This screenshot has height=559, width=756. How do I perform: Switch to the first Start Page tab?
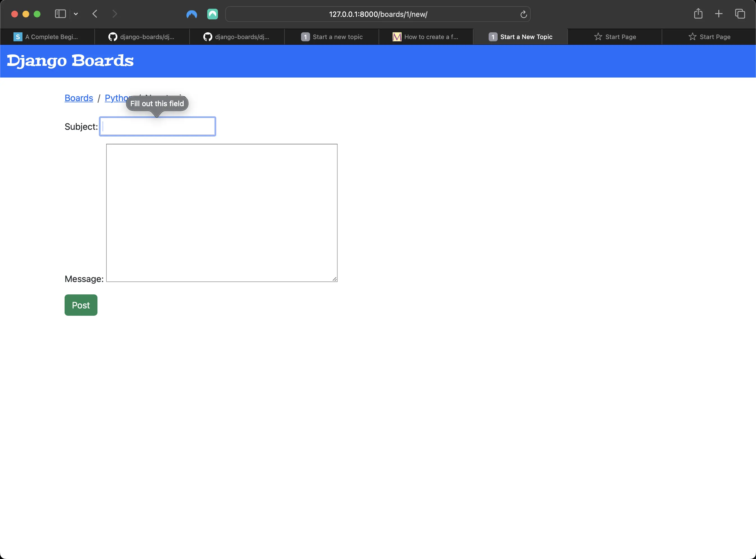[615, 37]
